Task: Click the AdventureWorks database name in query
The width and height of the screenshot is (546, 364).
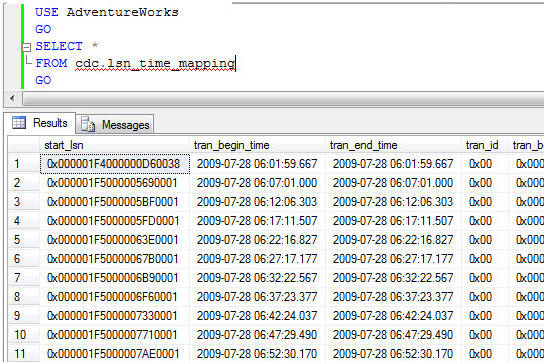Action: [x=123, y=12]
